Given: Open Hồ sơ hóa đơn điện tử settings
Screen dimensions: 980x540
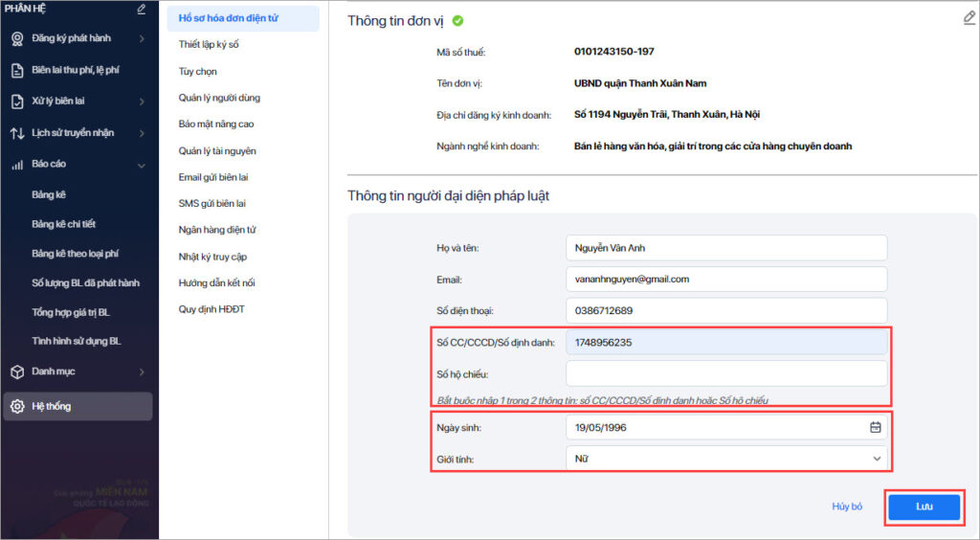Looking at the screenshot, I should point(242,19).
